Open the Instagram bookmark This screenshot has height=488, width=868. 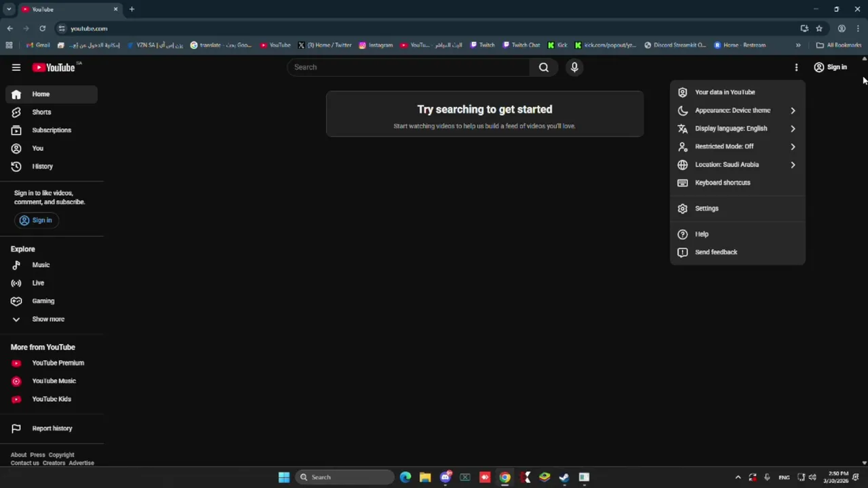click(376, 45)
